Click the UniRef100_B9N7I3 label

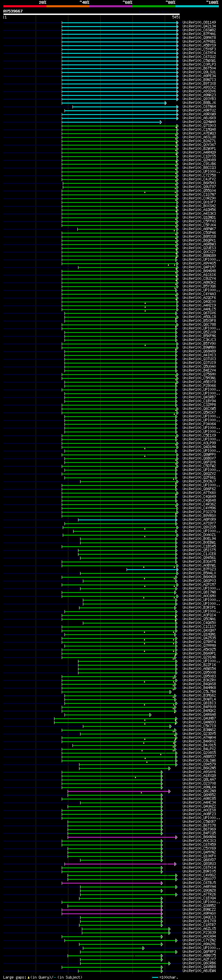pos(199,80)
